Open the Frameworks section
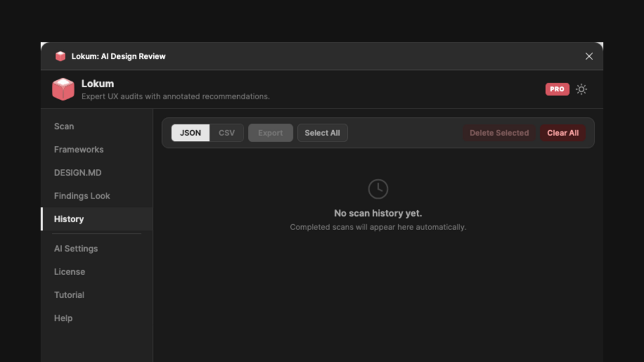Screen dimensions: 644x362 coord(97,149)
